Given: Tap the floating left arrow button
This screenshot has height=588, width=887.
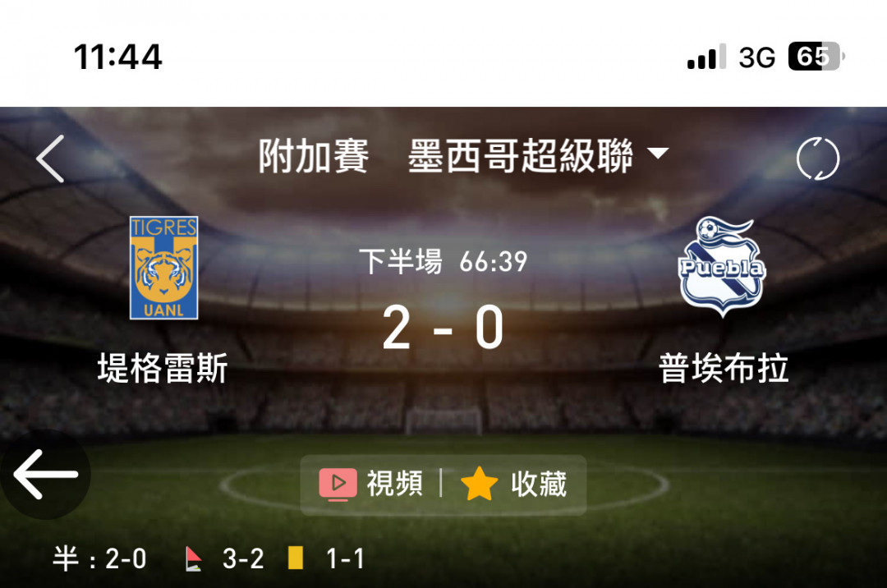Looking at the screenshot, I should (45, 475).
